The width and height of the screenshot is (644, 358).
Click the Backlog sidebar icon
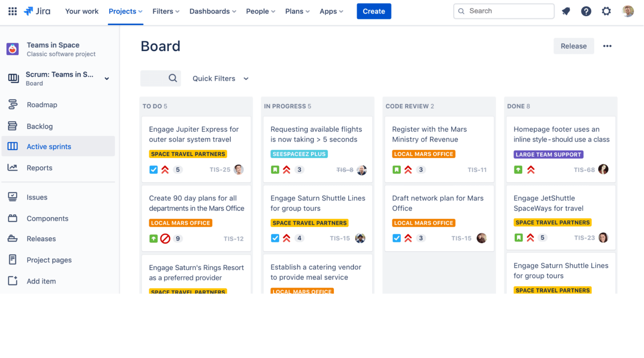(x=12, y=126)
